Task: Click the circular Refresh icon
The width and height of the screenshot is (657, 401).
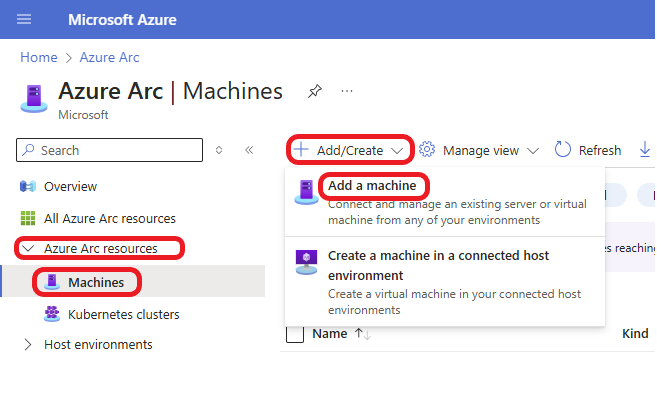Action: 563,149
